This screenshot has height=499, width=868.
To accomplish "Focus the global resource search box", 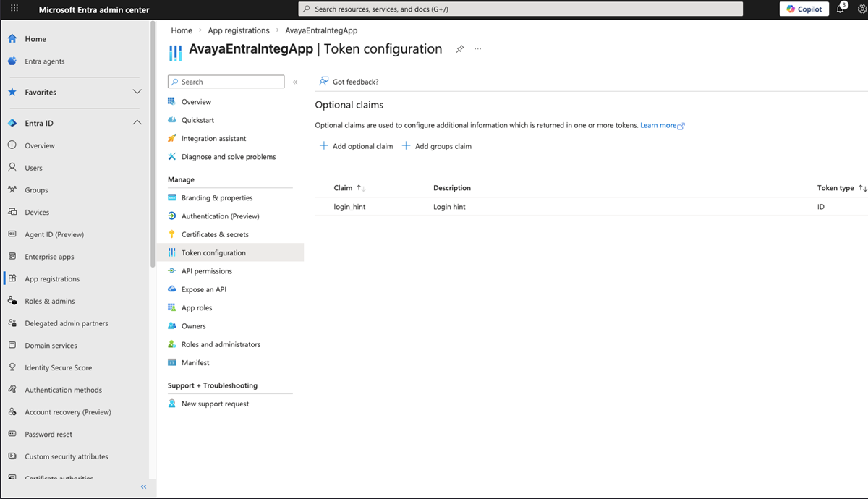I will pyautogui.click(x=521, y=9).
